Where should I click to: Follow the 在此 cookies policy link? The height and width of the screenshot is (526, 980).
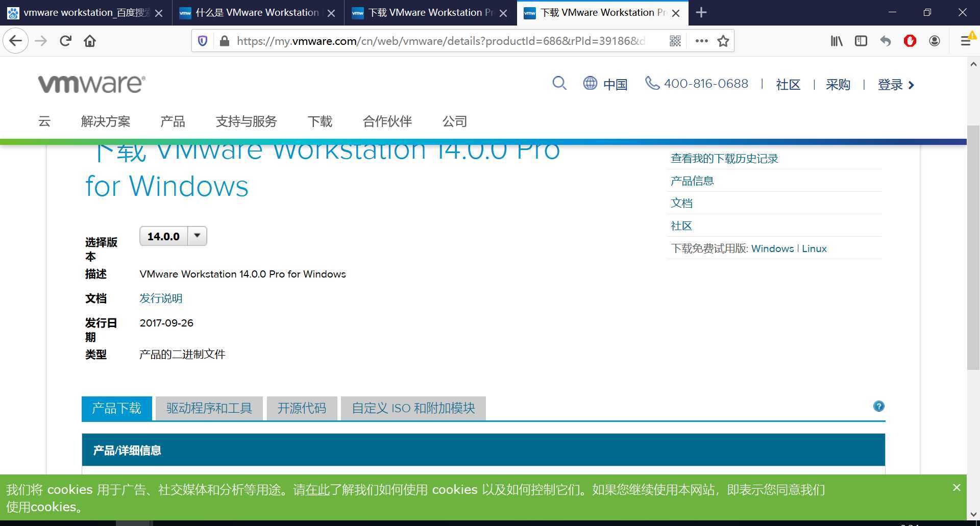[x=317, y=490]
